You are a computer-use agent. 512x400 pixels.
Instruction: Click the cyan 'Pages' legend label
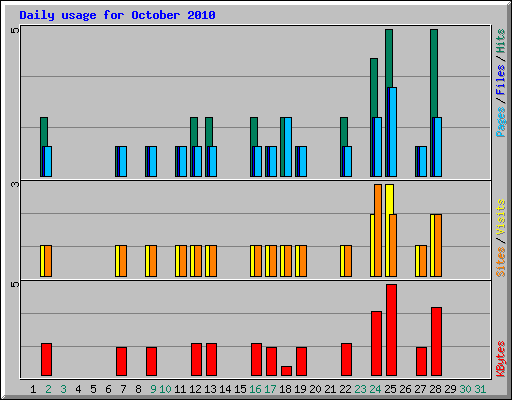pos(500,122)
